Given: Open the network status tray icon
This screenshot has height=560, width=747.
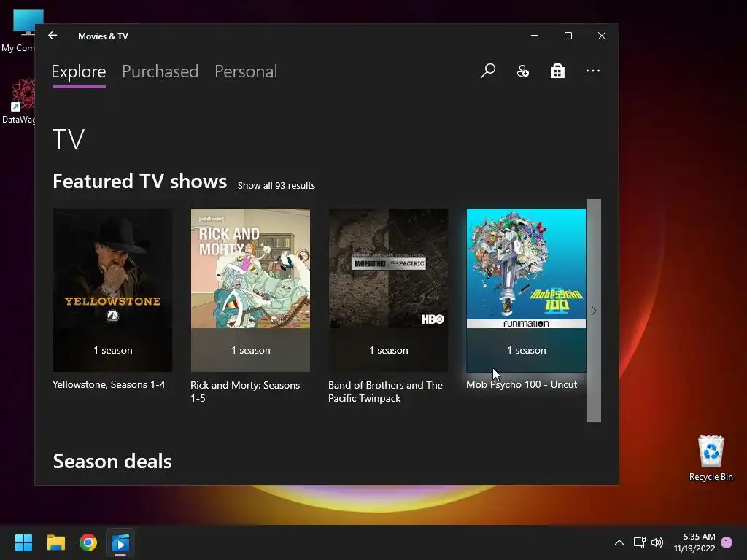Looking at the screenshot, I should (x=639, y=542).
